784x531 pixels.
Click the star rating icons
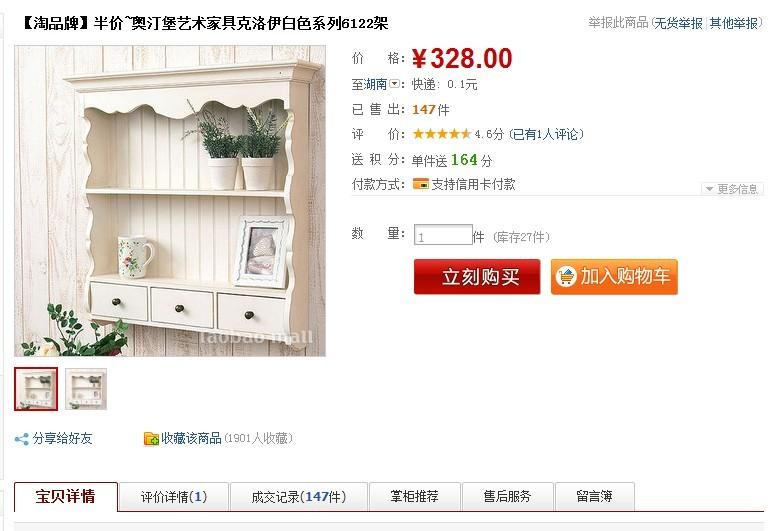tap(442, 134)
